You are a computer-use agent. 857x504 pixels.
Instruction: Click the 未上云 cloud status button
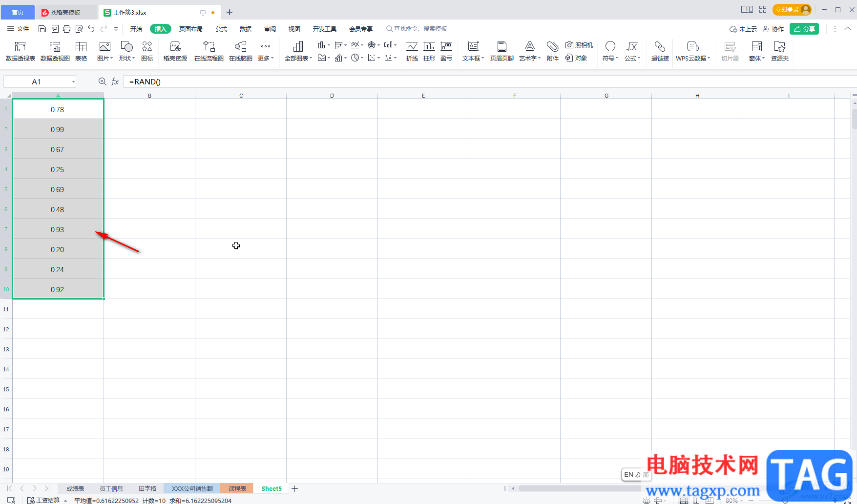click(743, 29)
